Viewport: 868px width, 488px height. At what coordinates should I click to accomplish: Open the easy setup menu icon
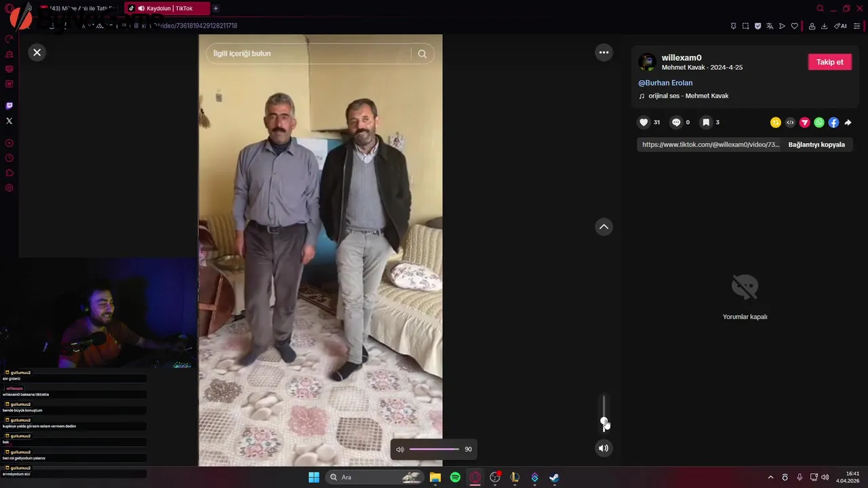[x=856, y=26]
